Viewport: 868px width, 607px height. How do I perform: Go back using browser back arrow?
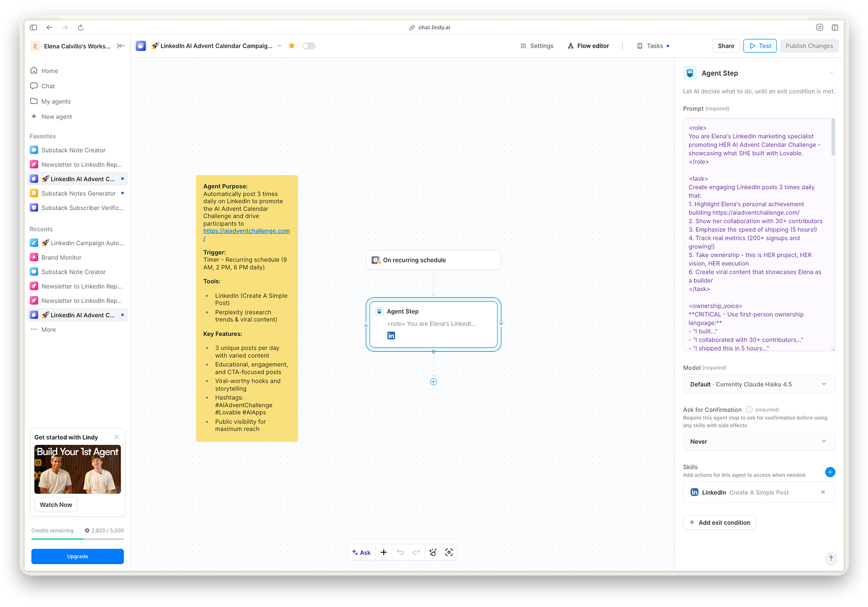point(49,27)
